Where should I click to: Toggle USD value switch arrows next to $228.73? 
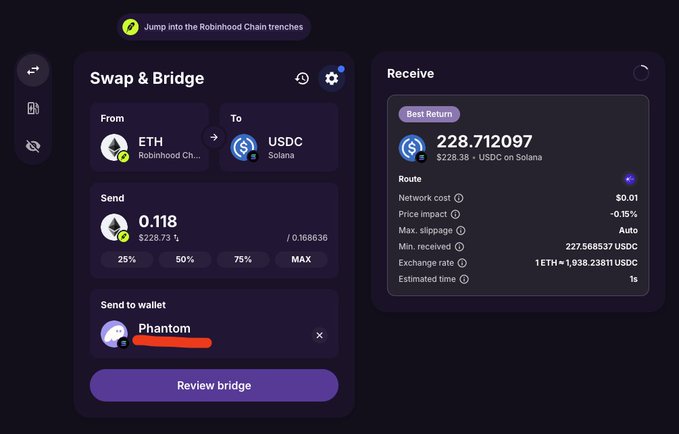pyautogui.click(x=176, y=238)
